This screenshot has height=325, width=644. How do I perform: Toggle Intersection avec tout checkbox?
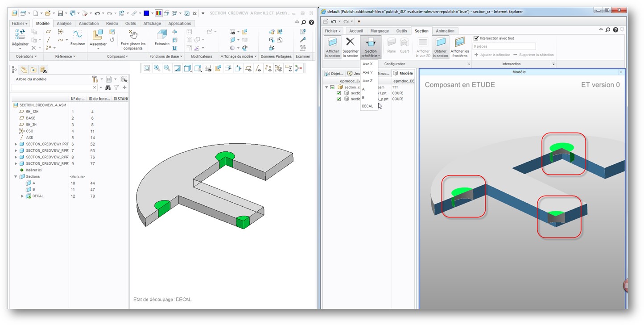pyautogui.click(x=476, y=38)
